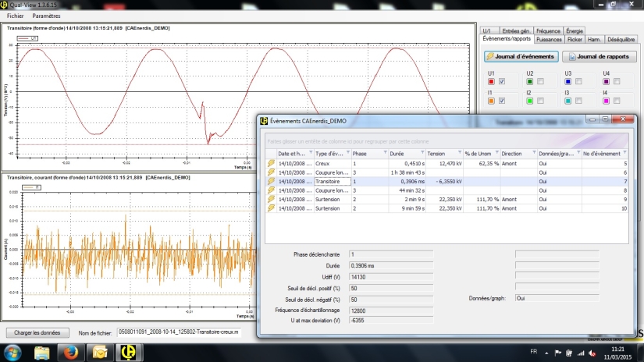Switch to the Puissances tab
The width and height of the screenshot is (644, 362).
point(549,40)
